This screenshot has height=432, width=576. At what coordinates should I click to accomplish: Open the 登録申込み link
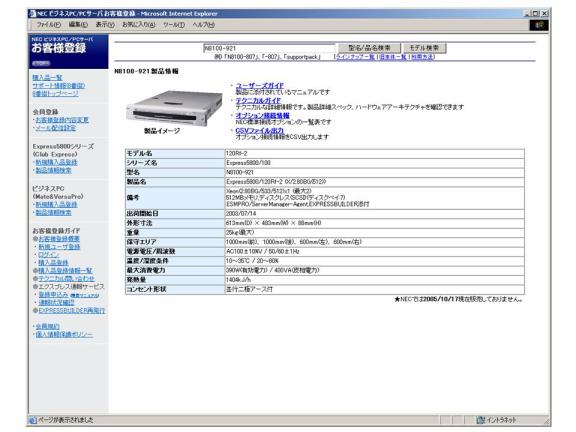53,295
